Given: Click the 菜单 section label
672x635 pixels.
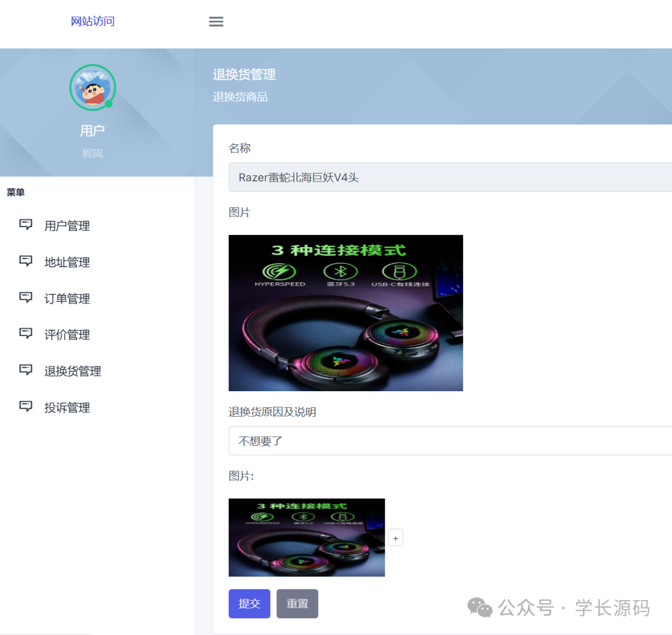Looking at the screenshot, I should [16, 192].
